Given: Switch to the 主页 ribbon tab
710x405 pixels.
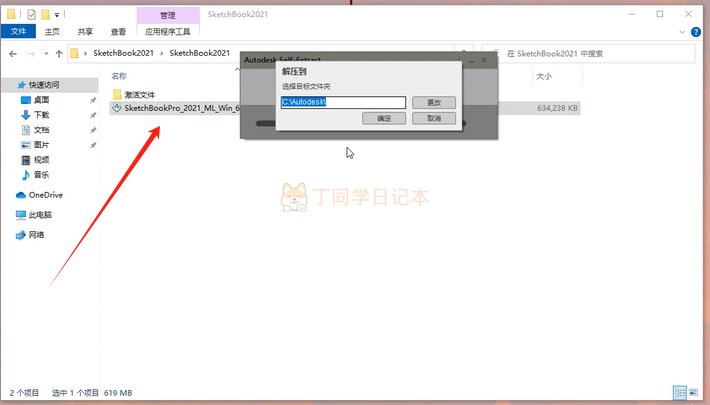Looking at the screenshot, I should (x=52, y=32).
